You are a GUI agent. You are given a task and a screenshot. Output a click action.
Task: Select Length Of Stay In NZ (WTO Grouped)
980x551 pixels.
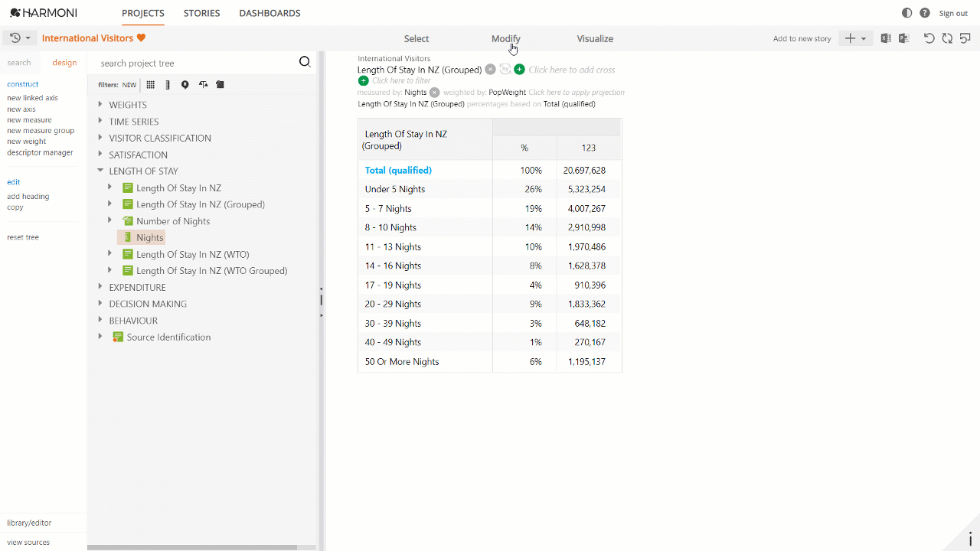coord(212,271)
